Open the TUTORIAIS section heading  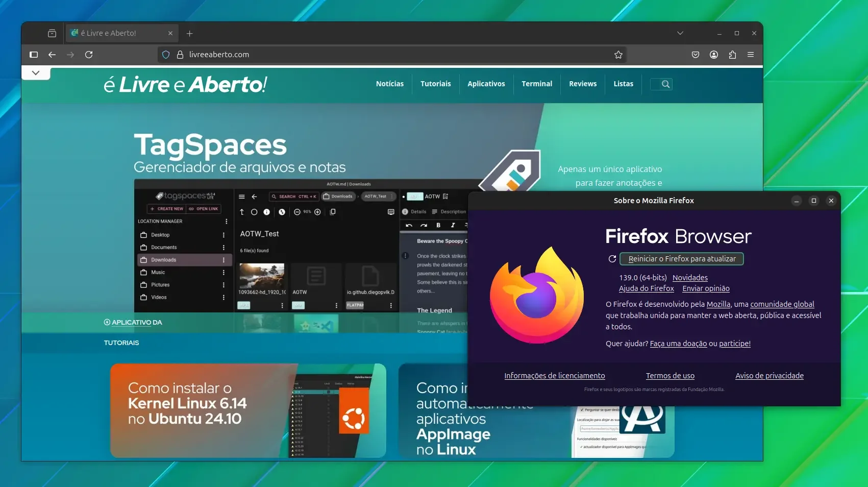[x=121, y=343]
